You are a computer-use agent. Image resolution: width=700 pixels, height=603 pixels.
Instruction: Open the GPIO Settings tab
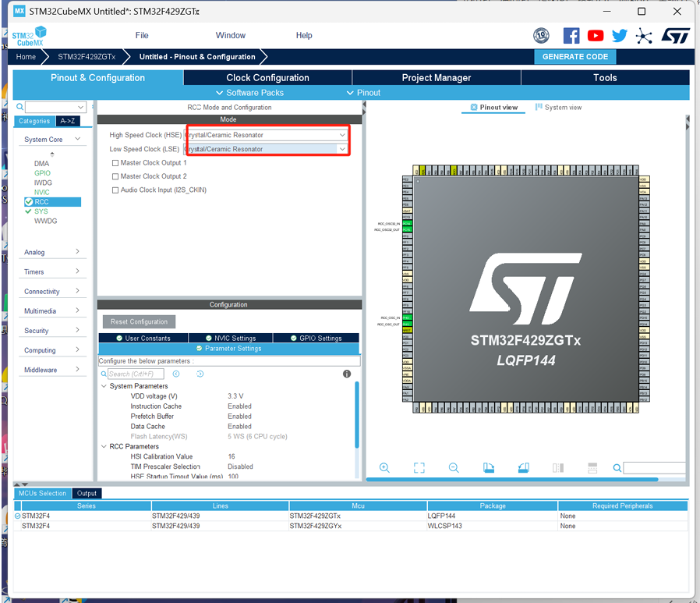point(316,338)
